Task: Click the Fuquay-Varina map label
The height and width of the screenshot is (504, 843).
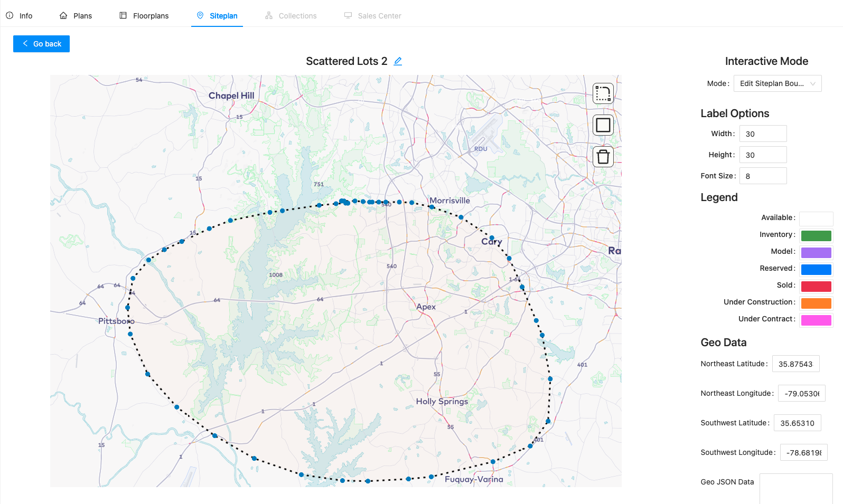Action: point(474,479)
